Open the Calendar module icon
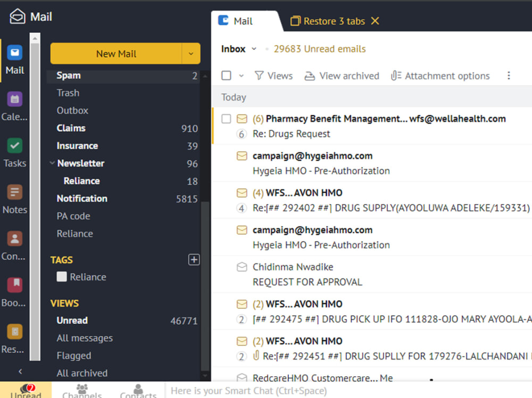532x398 pixels. [14, 99]
